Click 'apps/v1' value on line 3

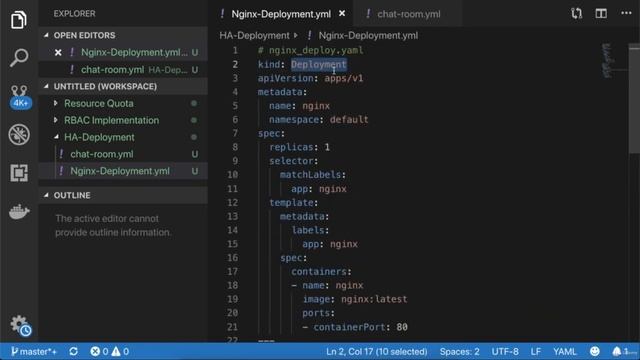pyautogui.click(x=343, y=78)
